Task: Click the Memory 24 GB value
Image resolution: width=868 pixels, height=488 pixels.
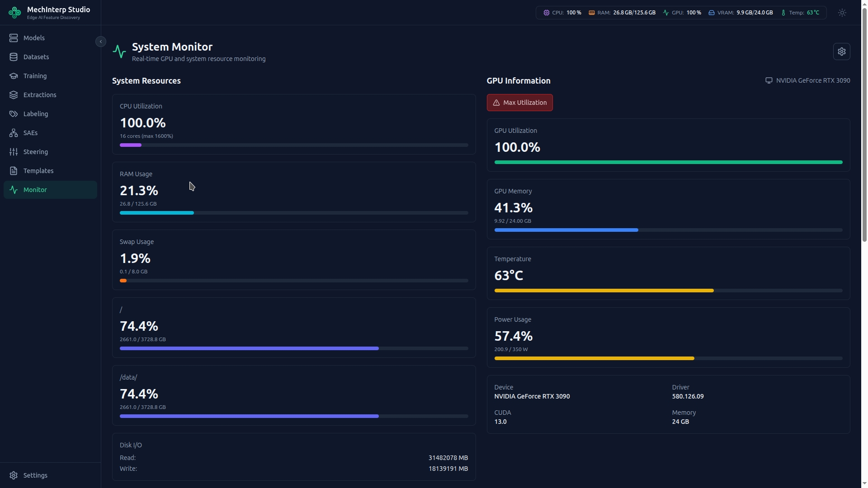Action: click(680, 422)
